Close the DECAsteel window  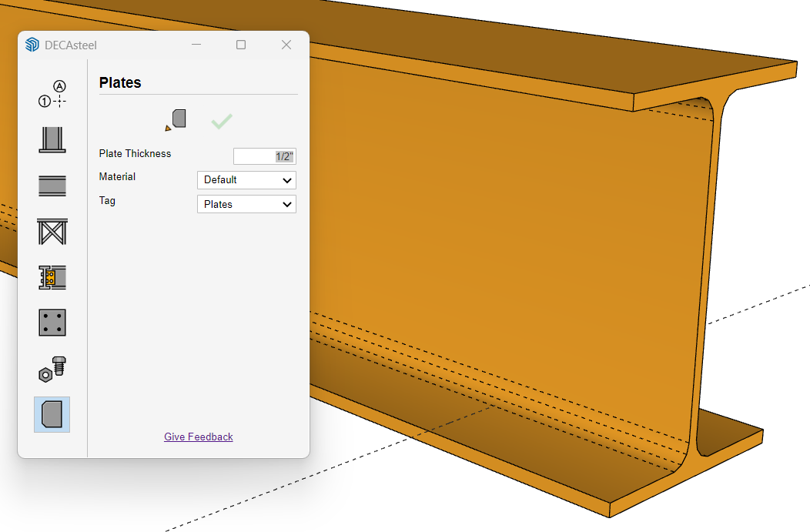(x=286, y=45)
